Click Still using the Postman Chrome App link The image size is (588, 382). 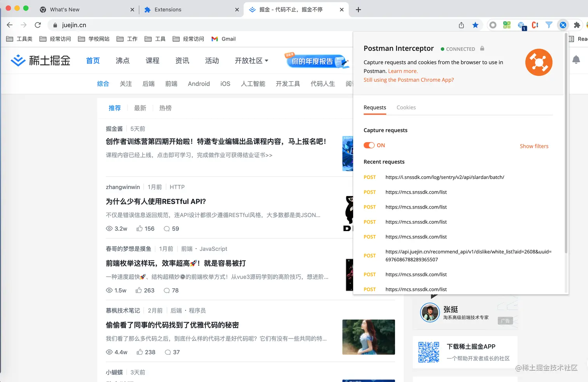point(409,80)
